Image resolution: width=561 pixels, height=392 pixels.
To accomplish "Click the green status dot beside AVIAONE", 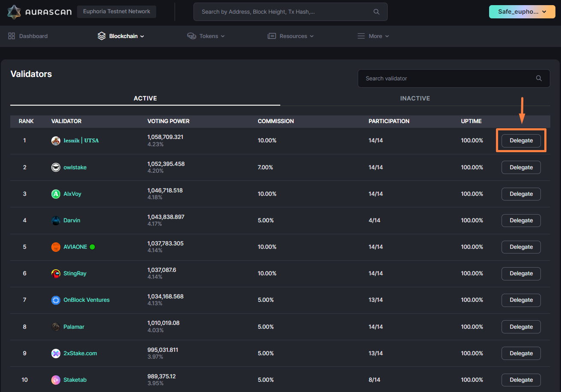I will point(92,247).
